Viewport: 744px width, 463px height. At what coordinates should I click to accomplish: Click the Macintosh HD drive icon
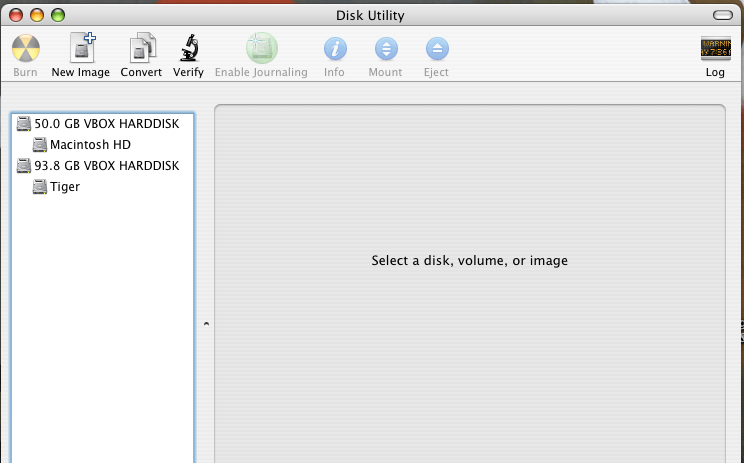[39, 145]
